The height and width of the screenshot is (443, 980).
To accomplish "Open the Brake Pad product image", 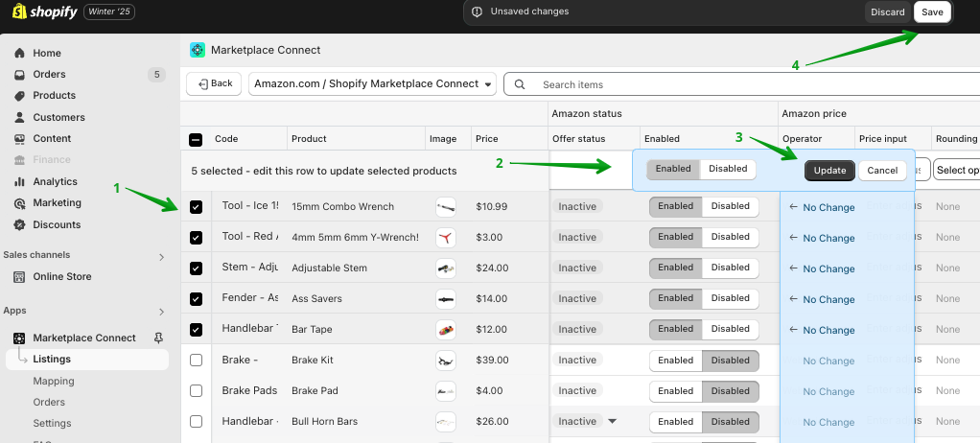I will (446, 390).
